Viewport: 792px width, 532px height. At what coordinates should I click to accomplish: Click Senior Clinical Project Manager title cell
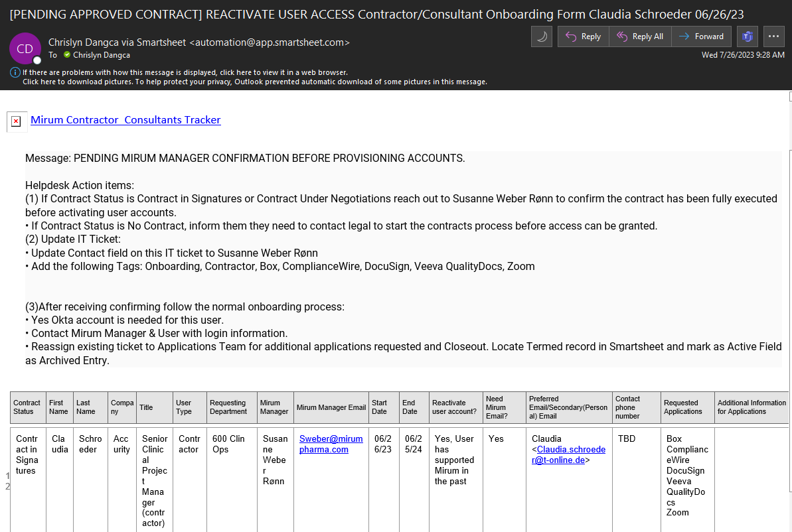click(x=155, y=480)
